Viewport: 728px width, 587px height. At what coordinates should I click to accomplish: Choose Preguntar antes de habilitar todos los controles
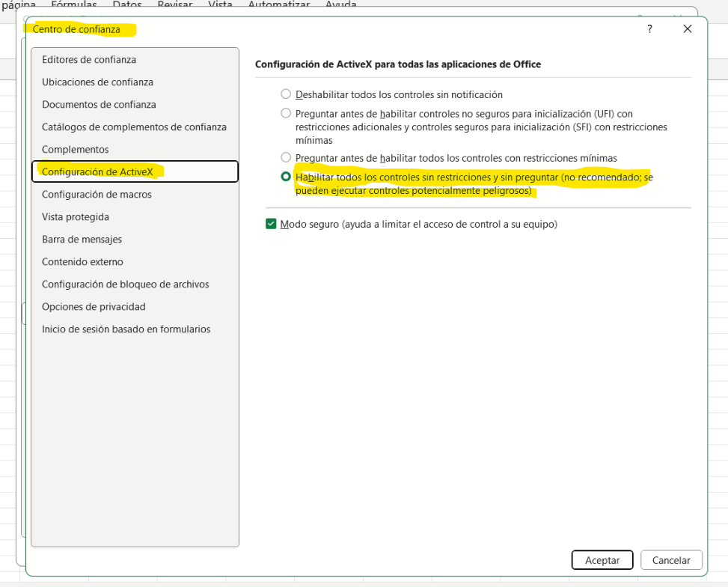tap(286, 157)
